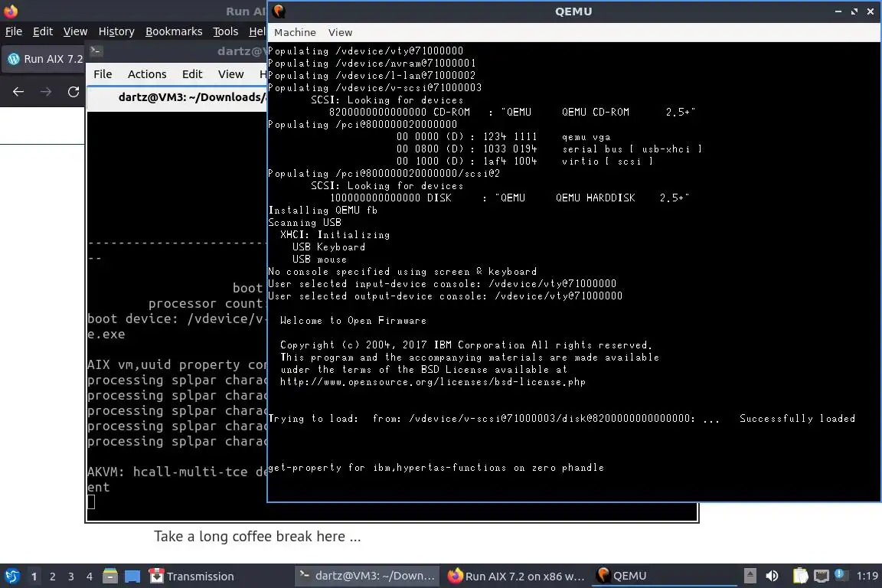This screenshot has height=588, width=882.
Task: Switch to workspace 1
Action: pyautogui.click(x=34, y=577)
